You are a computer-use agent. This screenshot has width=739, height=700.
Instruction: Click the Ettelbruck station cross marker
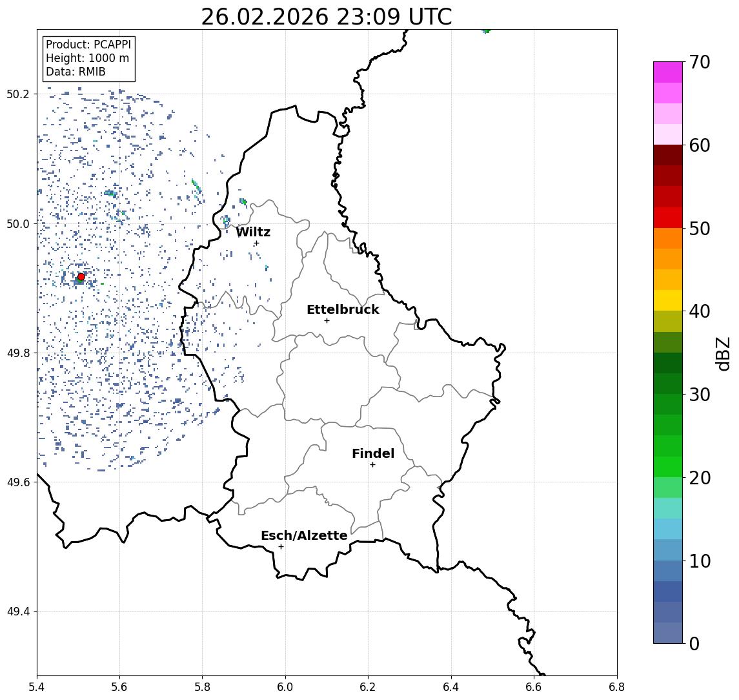(327, 321)
